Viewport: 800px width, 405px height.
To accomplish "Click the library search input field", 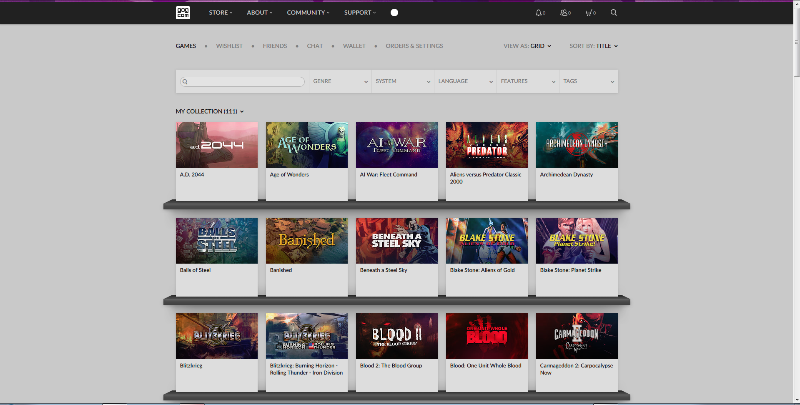I will (242, 82).
